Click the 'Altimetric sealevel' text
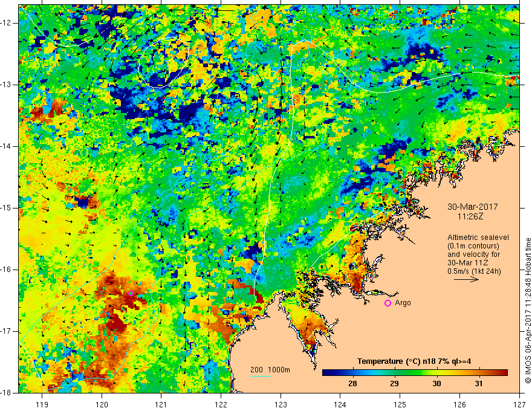 [x=478, y=238]
